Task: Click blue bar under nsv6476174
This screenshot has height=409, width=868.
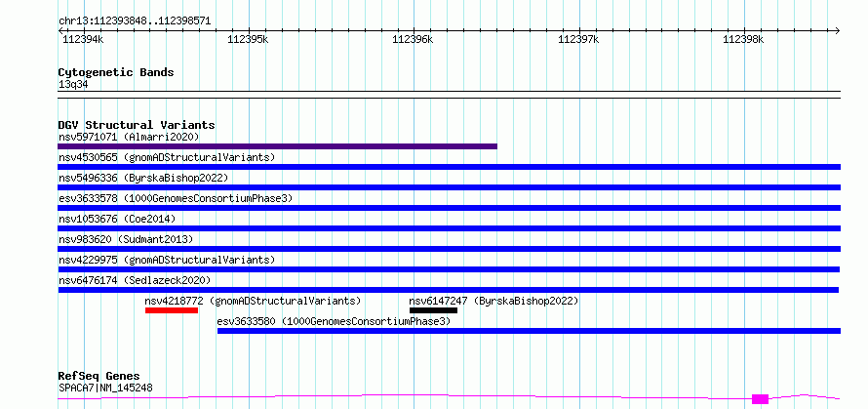Action: pyautogui.click(x=449, y=290)
